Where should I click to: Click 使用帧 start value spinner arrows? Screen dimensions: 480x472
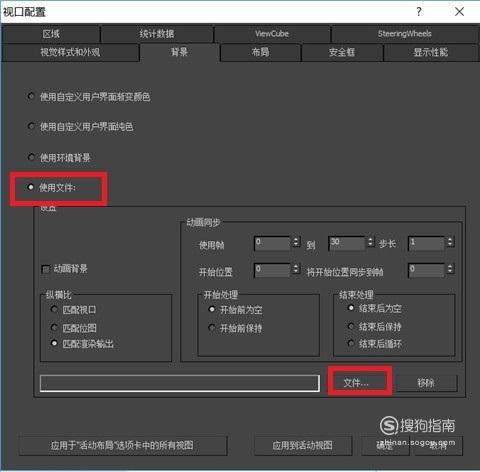pyautogui.click(x=296, y=242)
